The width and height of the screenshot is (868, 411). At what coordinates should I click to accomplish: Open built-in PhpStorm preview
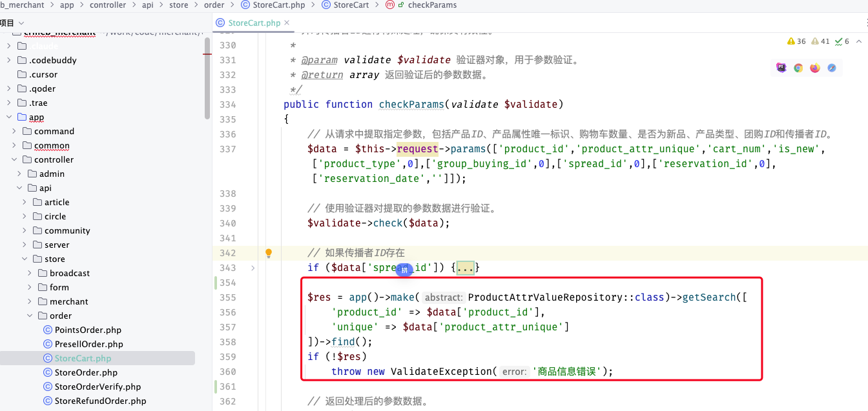coord(781,68)
